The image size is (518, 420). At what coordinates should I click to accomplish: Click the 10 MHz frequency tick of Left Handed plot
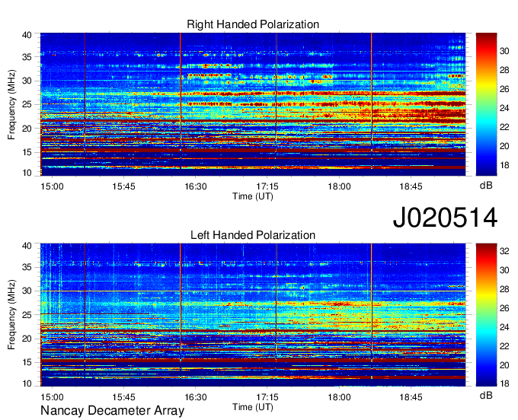(x=27, y=383)
